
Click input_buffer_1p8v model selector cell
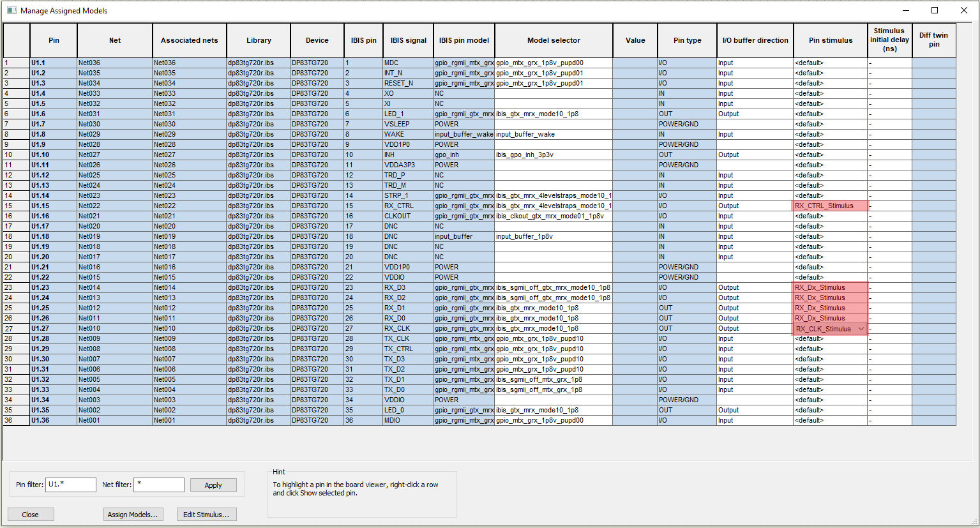(x=554, y=236)
